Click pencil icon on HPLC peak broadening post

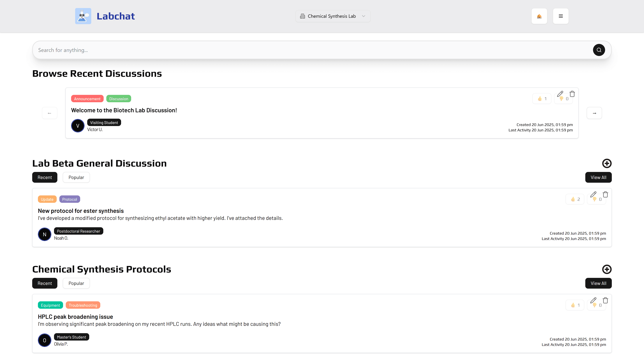point(593,300)
